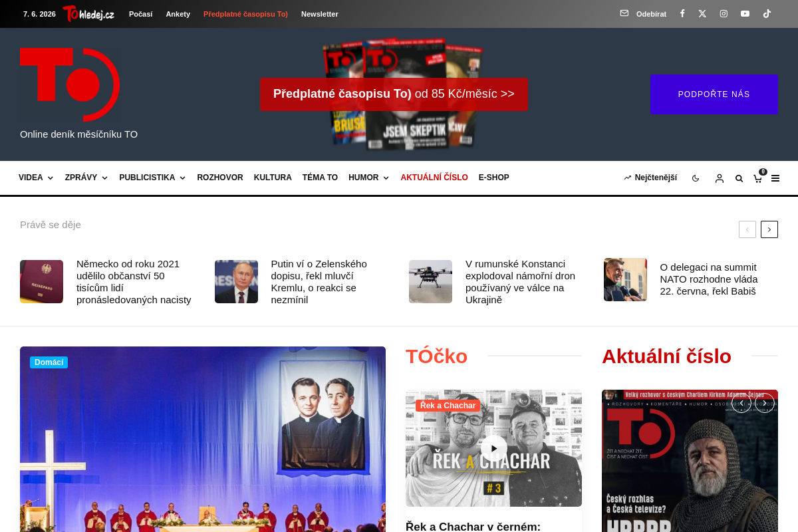Click the Odebírat subscribe link
798x532 pixels.
pyautogui.click(x=651, y=14)
